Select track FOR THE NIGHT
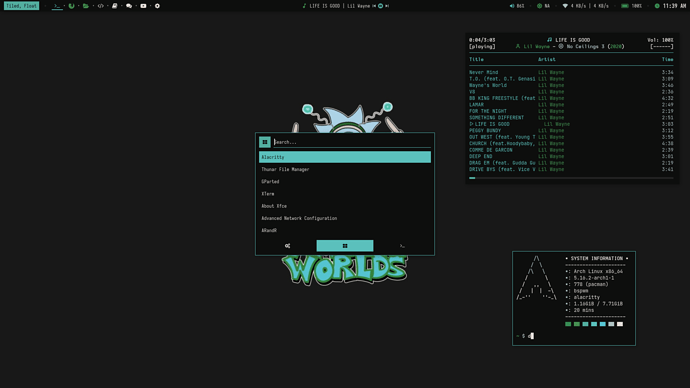This screenshot has width=690, height=388. [x=571, y=111]
